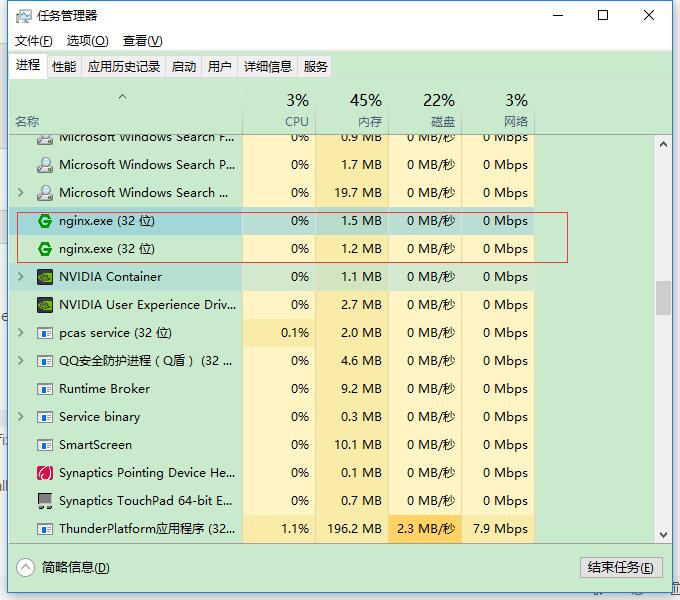Expand the QQ安全防护进程 group
680x600 pixels.
coord(20,360)
